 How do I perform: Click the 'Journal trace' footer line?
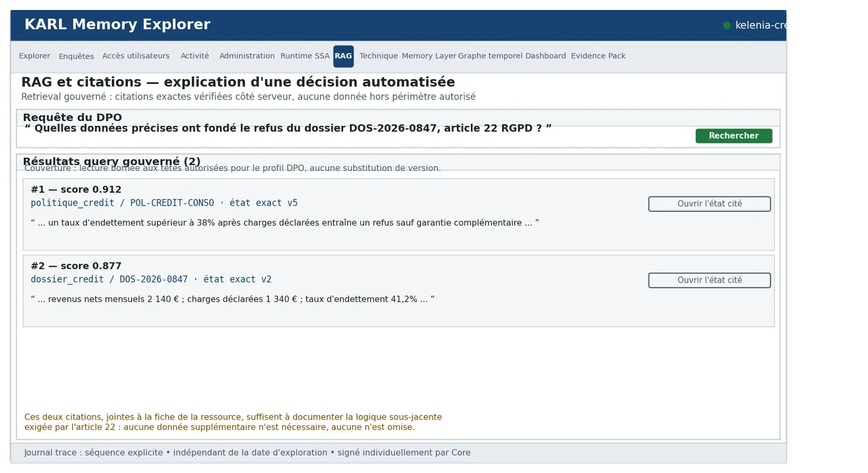coord(247,453)
